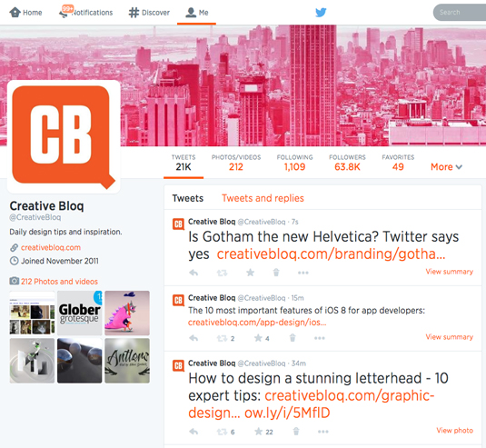The image size is (486, 448).
Task: Expand the More dropdown
Action: click(x=446, y=167)
